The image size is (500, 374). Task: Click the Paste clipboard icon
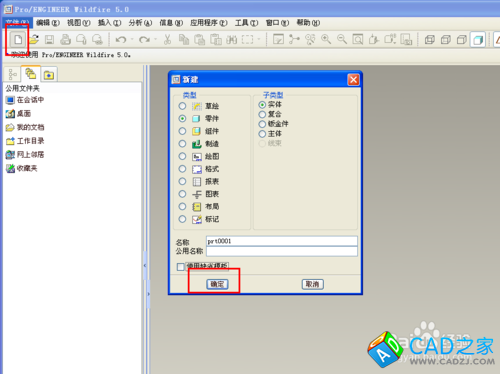point(199,40)
